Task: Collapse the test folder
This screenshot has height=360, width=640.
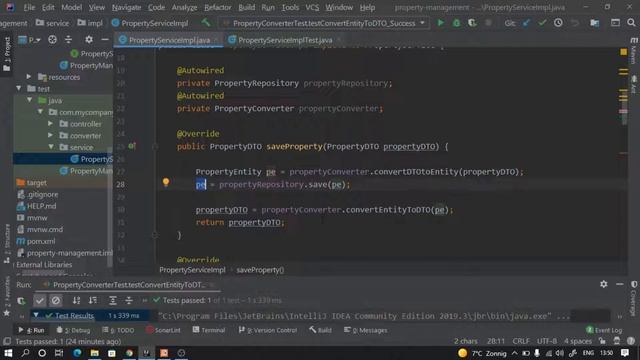Action: click(x=19, y=88)
